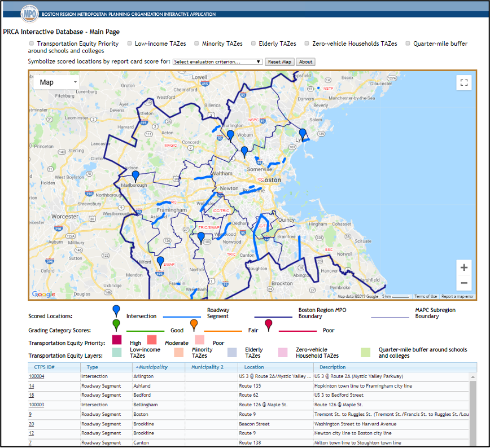490x448 pixels.
Task: Zoom out with the map minus button
Action: click(x=464, y=283)
